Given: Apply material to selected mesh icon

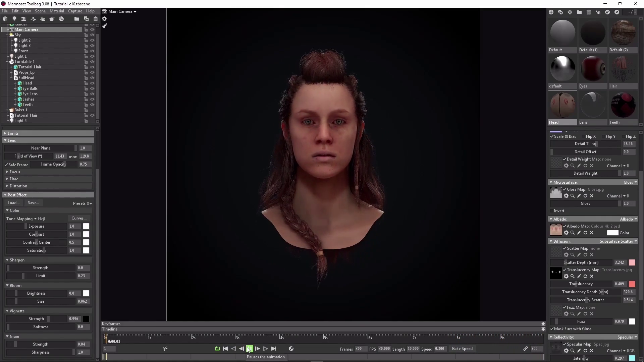Looking at the screenshot, I should [598, 12].
